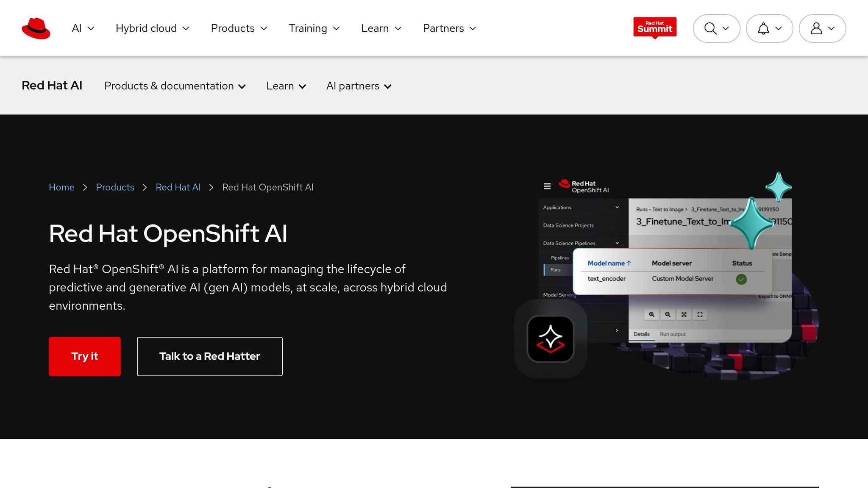The image size is (868, 488).
Task: Click the Red Hat Summit badge
Action: [655, 28]
